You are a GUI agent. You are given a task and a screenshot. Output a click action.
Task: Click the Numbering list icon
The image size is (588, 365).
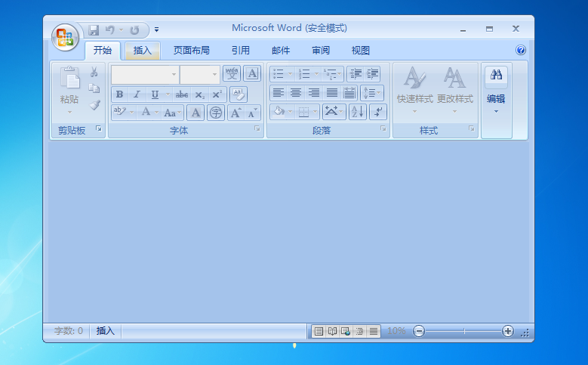click(304, 74)
